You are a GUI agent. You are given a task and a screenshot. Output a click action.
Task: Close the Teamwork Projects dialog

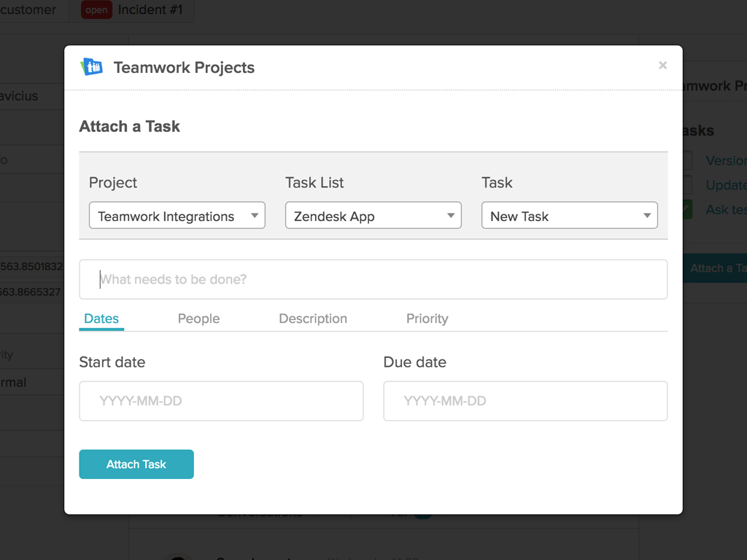point(662,66)
